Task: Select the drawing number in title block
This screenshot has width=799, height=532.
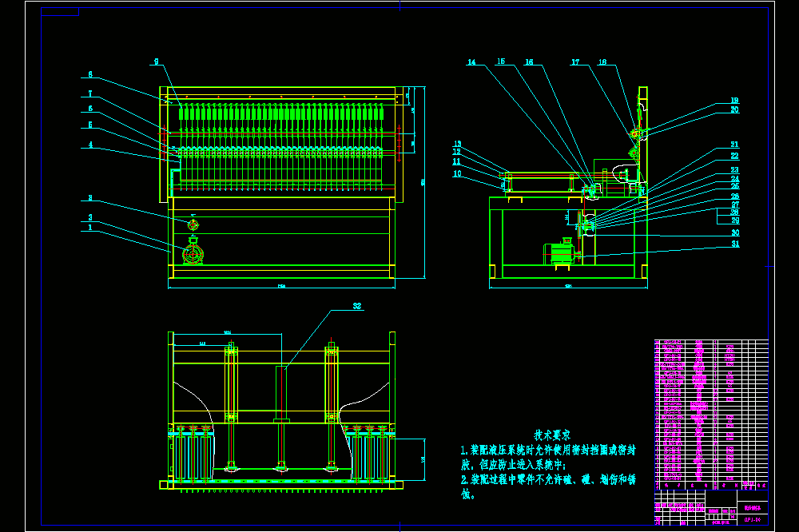Action: [x=753, y=520]
